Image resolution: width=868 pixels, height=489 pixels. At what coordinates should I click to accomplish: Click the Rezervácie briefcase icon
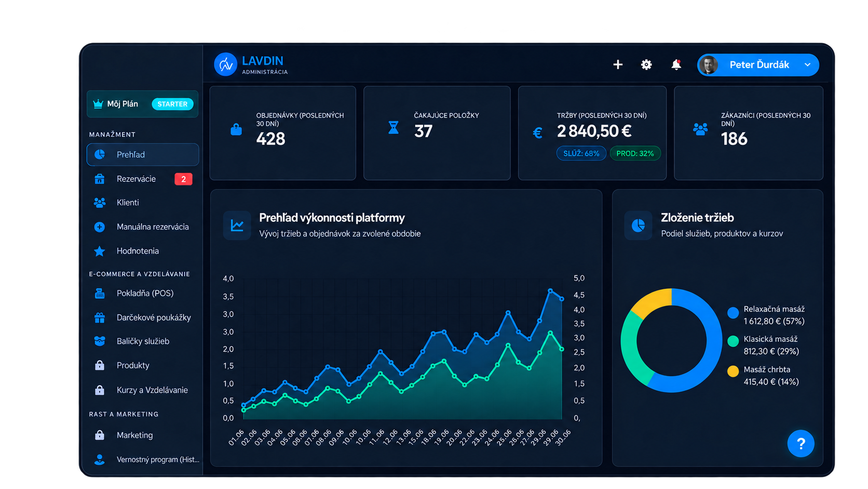pyautogui.click(x=100, y=179)
